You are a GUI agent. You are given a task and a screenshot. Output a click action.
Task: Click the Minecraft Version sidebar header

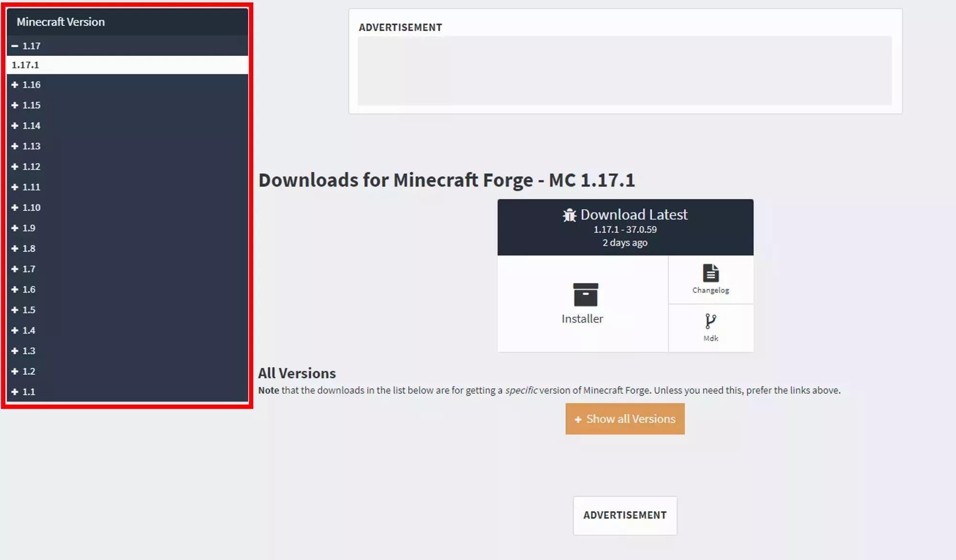tap(61, 22)
